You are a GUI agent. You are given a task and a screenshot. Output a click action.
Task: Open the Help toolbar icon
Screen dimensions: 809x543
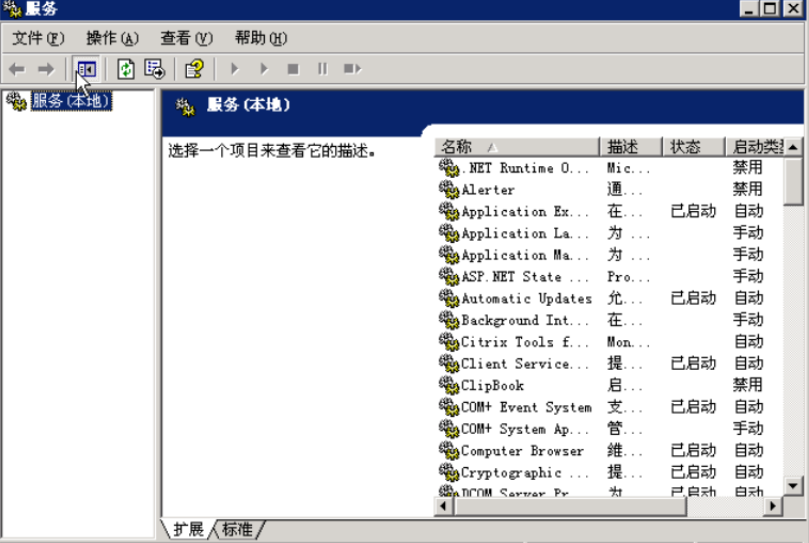click(x=195, y=69)
